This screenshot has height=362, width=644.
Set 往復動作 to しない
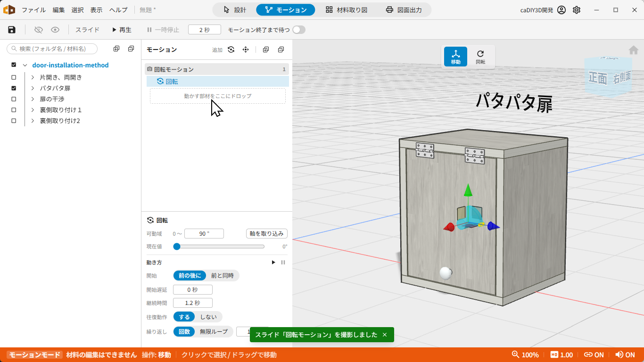[208, 317]
